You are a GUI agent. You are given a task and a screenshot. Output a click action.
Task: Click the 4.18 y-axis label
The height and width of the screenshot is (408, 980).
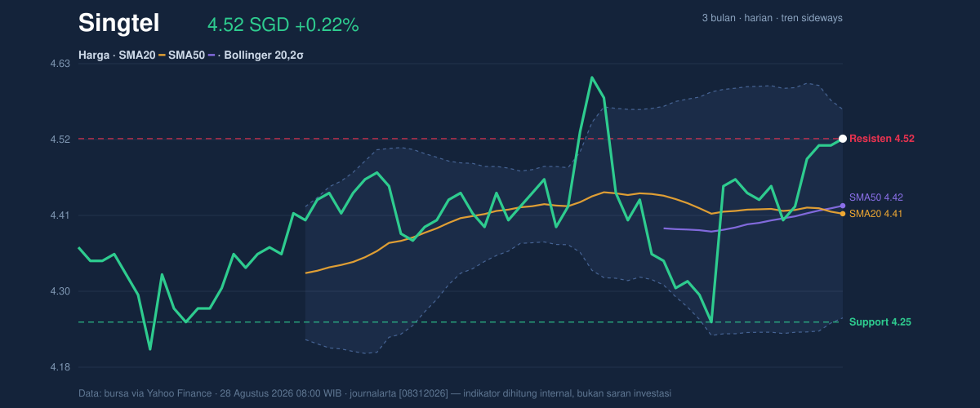pyautogui.click(x=61, y=367)
